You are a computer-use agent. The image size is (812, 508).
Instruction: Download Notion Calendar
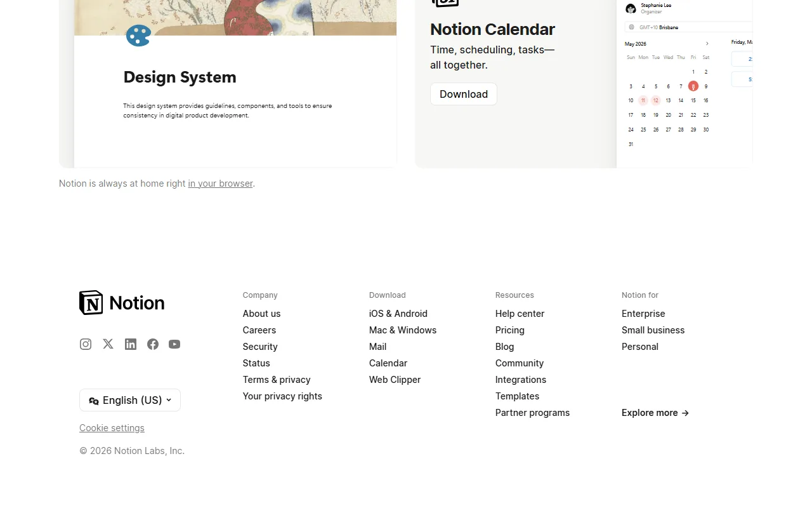point(464,94)
